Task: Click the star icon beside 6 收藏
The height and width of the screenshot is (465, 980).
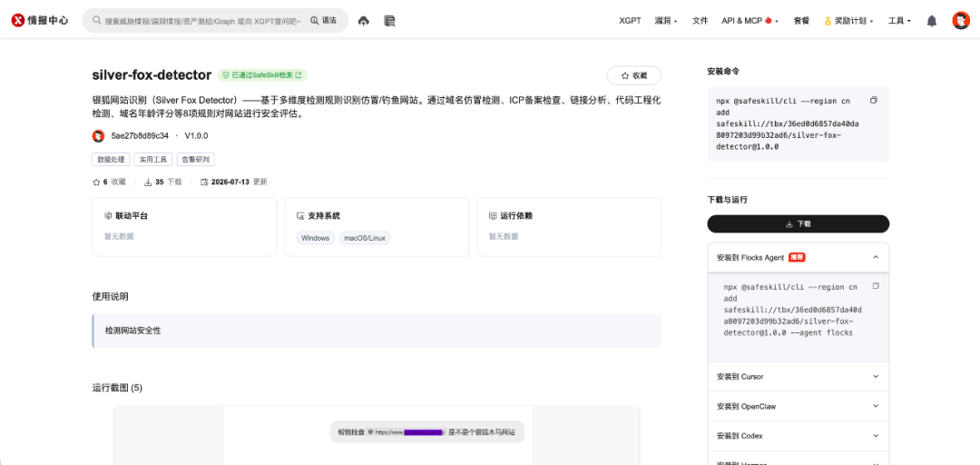Action: 96,183
